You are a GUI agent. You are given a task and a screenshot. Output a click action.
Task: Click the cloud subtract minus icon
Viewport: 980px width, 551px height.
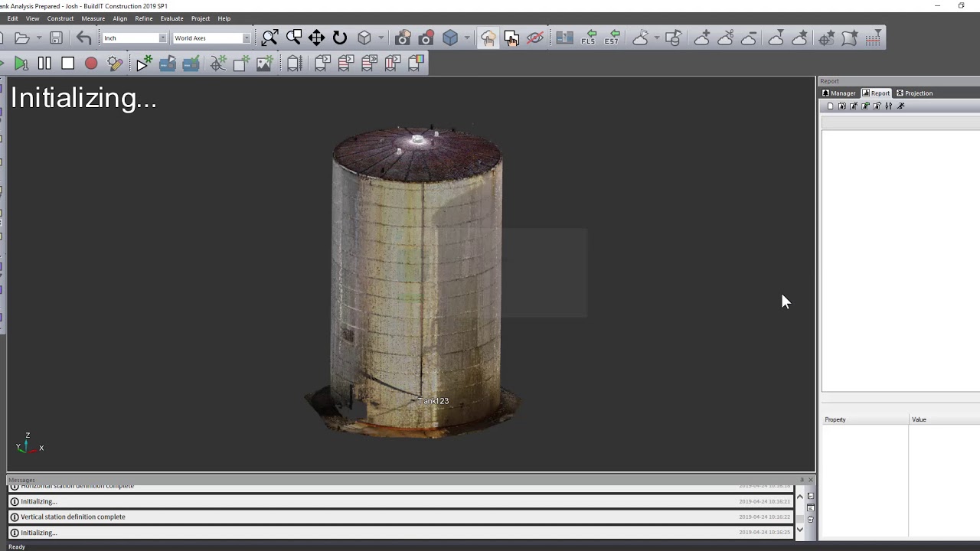749,37
